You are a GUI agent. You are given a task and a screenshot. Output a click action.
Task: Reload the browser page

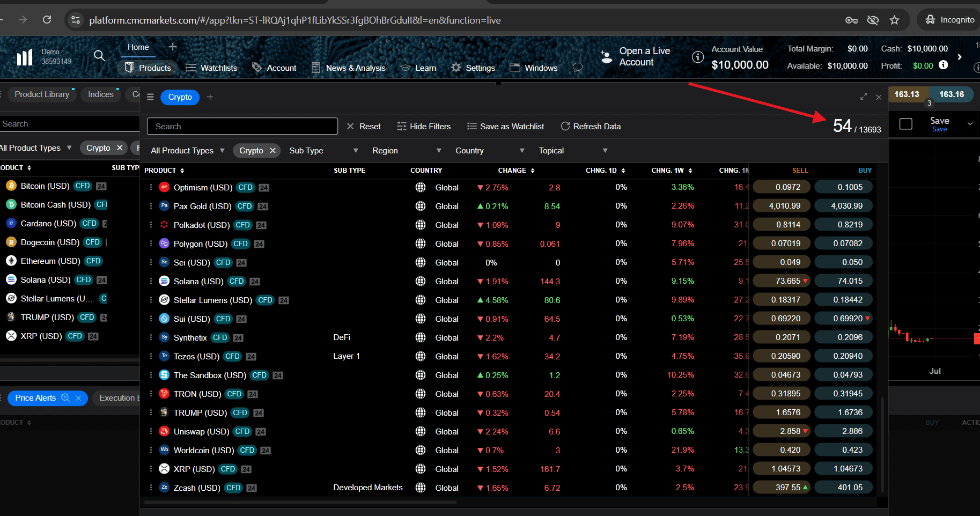(47, 20)
